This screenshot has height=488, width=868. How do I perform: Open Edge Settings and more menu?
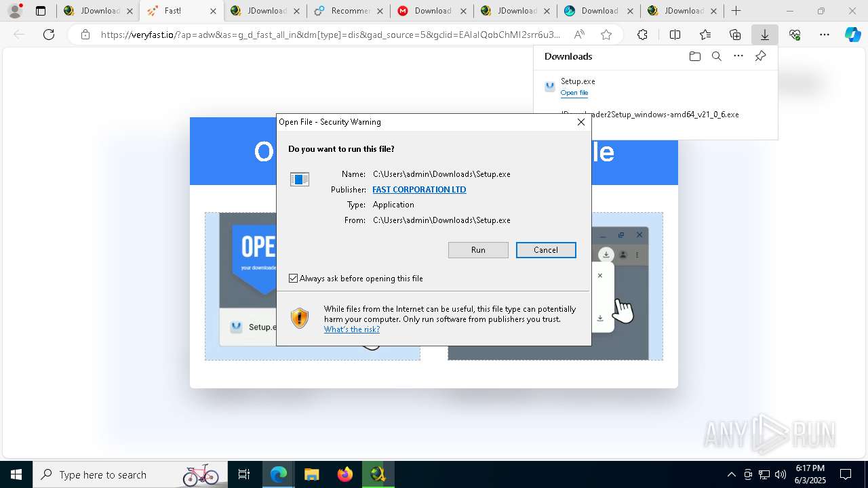(x=825, y=35)
